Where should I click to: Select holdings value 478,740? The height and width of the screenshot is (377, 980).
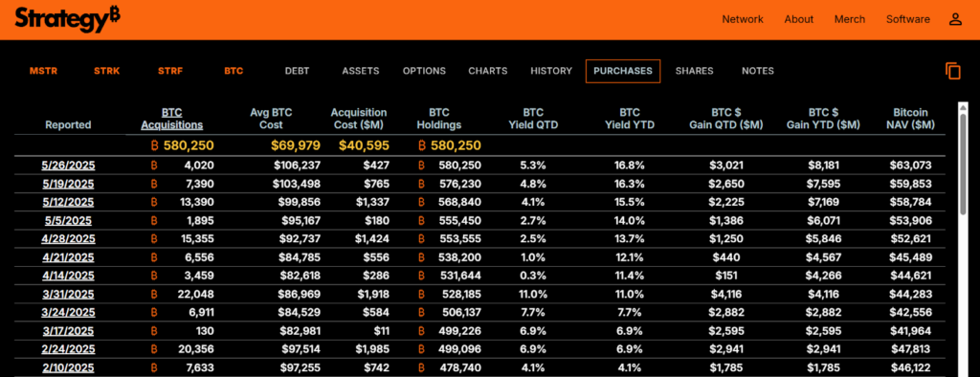click(x=460, y=367)
